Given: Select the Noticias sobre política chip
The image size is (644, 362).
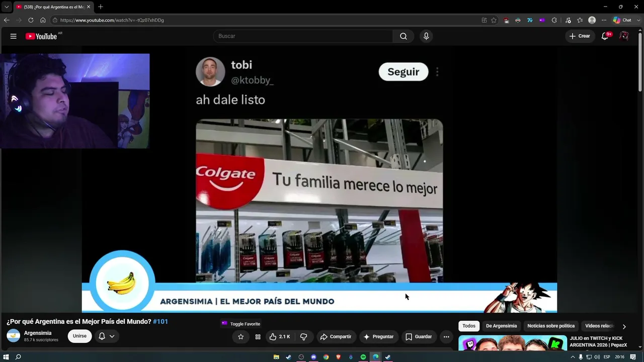Looking at the screenshot, I should coord(551,326).
